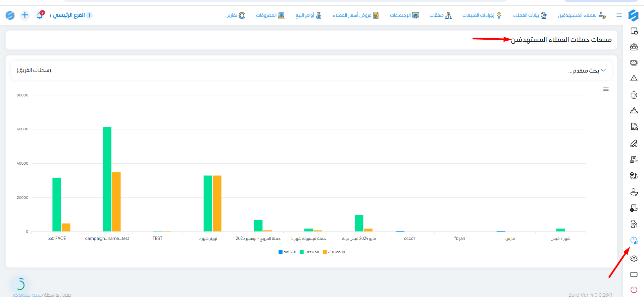Toggle the hamburger menu beside the logo

point(619,15)
